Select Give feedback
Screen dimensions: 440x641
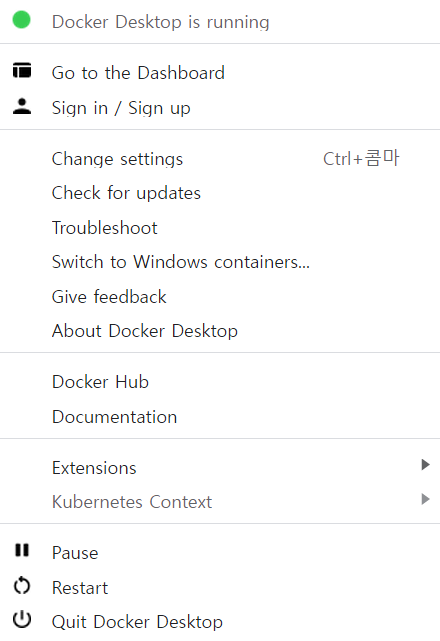220,297
